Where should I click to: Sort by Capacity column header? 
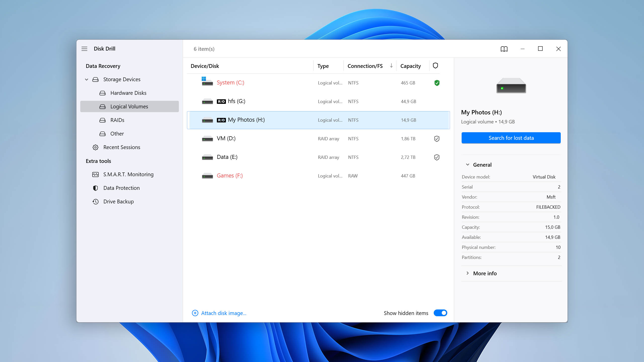[411, 66]
